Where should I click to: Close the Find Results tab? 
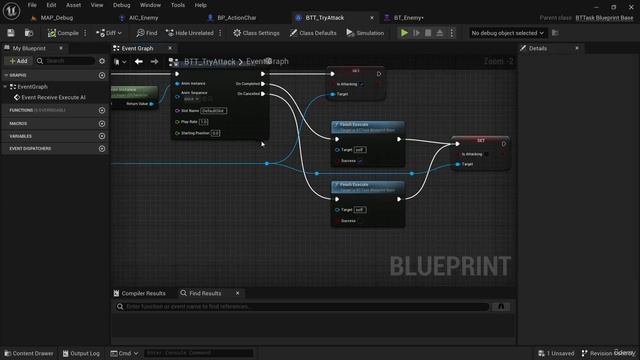point(238,293)
